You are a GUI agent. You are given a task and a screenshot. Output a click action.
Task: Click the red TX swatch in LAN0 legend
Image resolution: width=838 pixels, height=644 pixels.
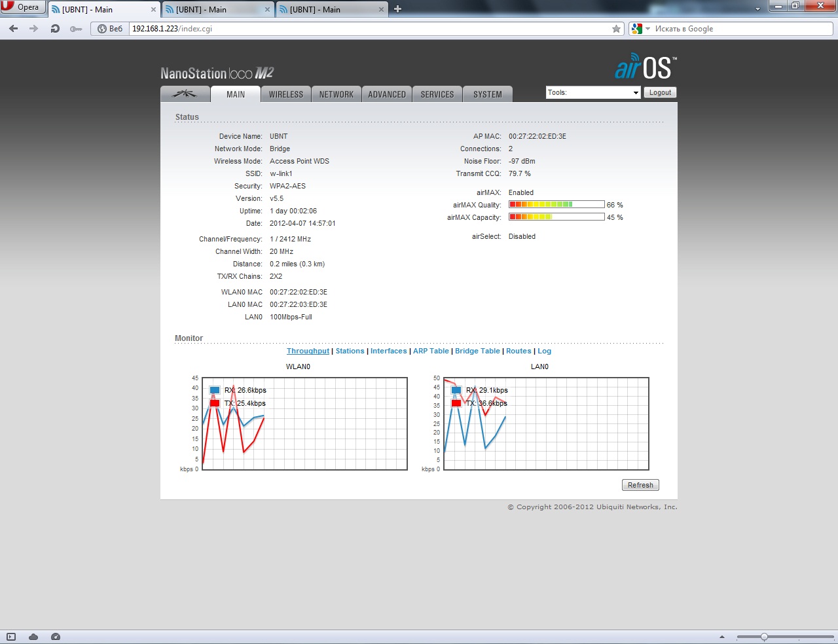pos(456,403)
